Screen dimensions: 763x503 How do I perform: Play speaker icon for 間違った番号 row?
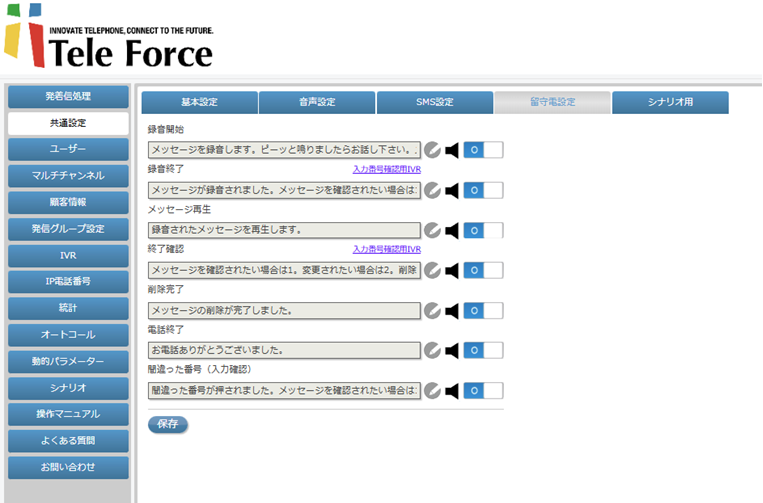coord(452,391)
